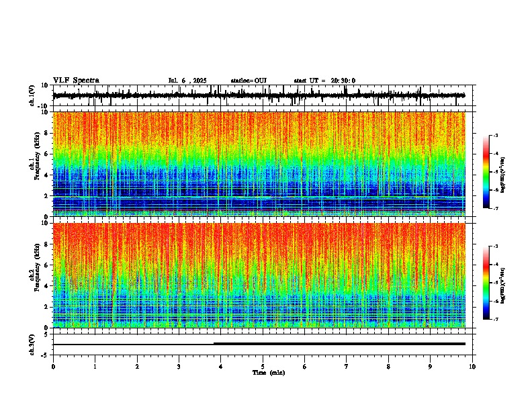
Task: Click inside the ch.1 spectrogram panel
Action: click(x=259, y=164)
